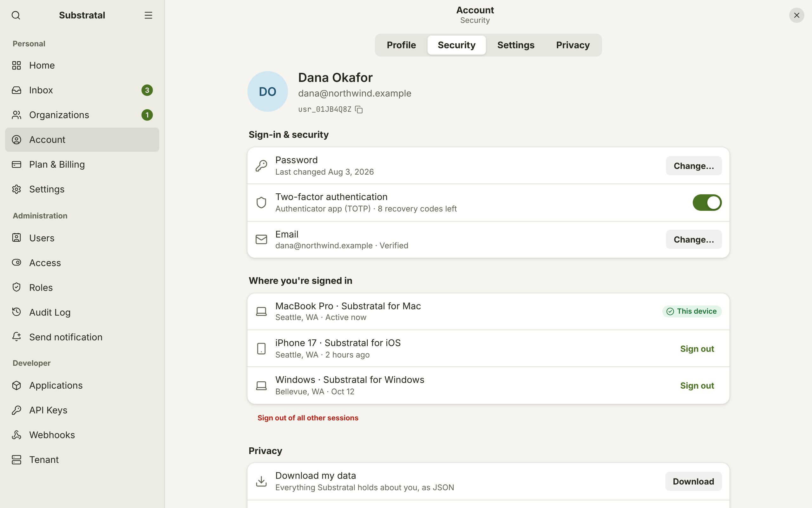Open the Access admin page

[82, 263]
